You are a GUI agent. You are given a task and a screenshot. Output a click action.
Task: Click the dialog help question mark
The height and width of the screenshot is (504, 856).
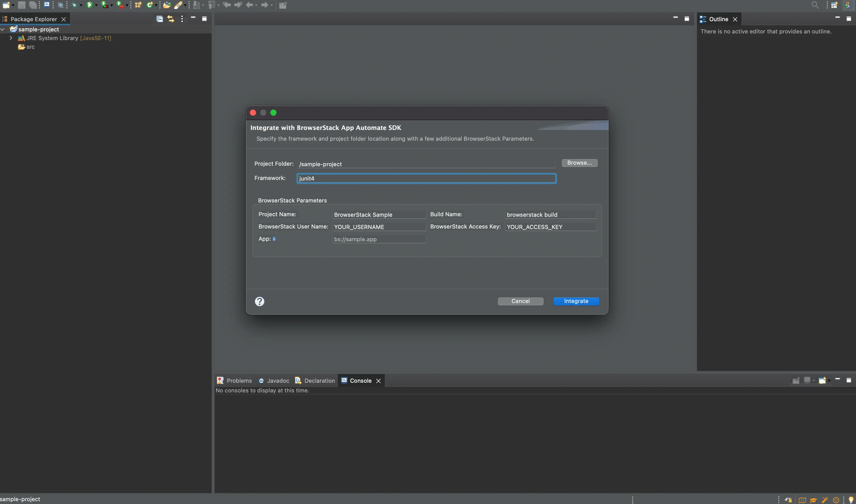(259, 301)
